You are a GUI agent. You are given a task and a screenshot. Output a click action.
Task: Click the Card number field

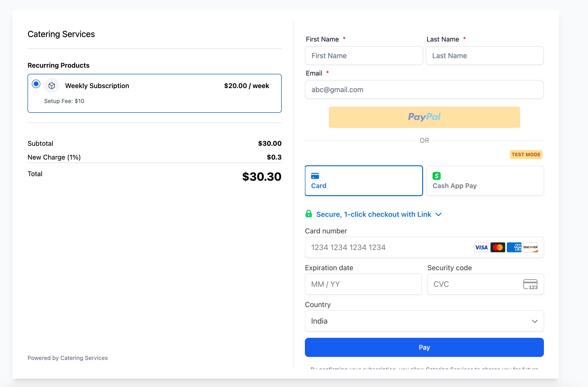[388, 247]
